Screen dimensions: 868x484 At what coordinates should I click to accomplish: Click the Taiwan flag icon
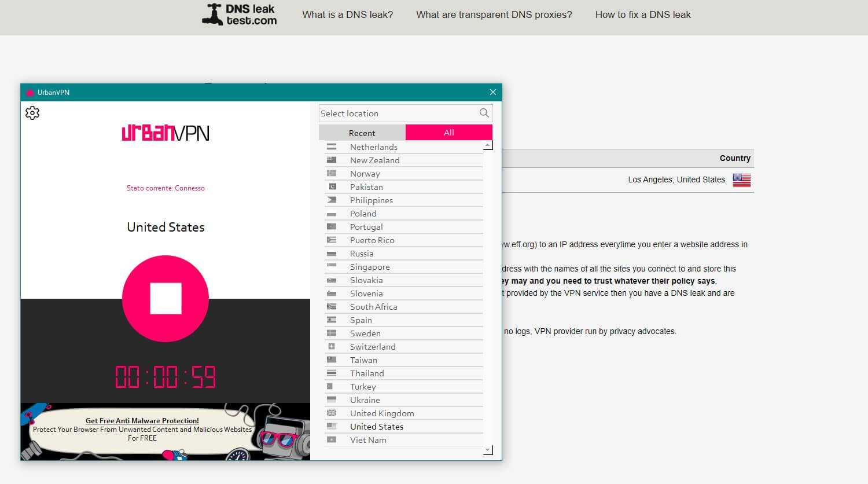coord(332,360)
